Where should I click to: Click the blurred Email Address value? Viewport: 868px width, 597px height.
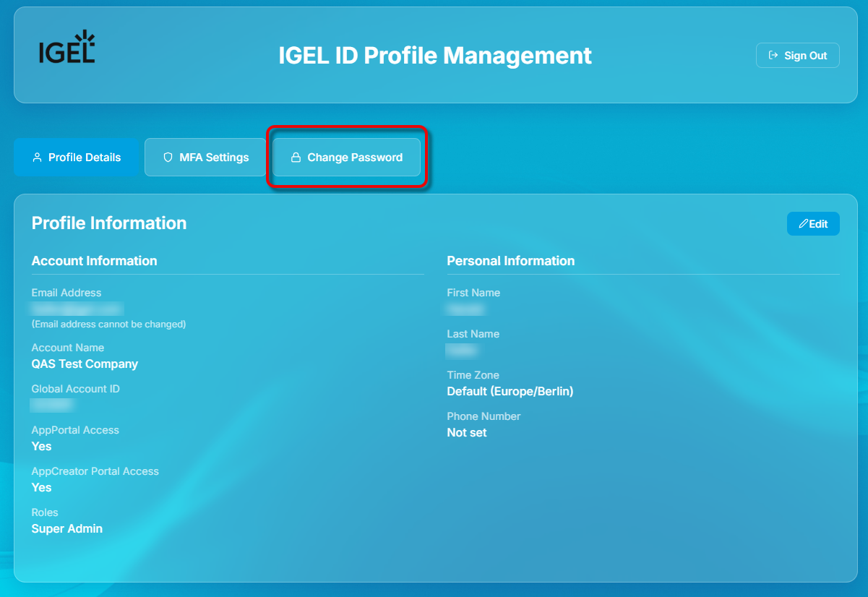[x=77, y=308]
